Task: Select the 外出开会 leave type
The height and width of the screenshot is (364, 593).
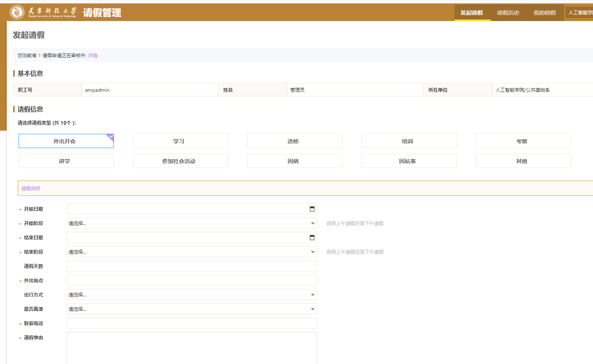Action: (66, 141)
